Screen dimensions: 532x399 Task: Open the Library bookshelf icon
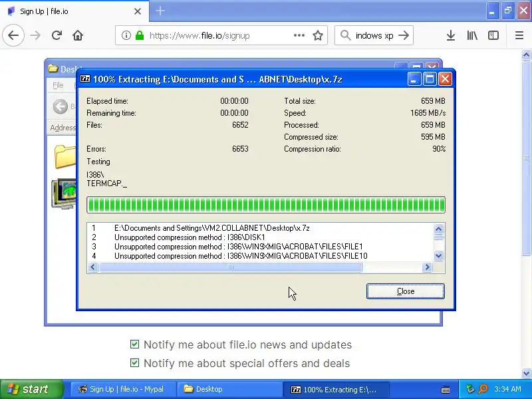(x=472, y=35)
